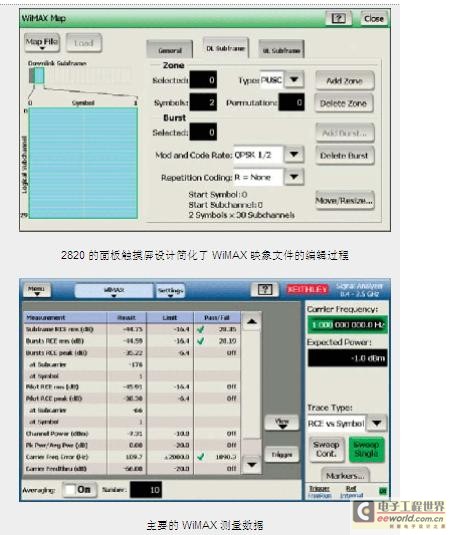
Task: Click the Sweep Cont. button
Action: [x=326, y=449]
